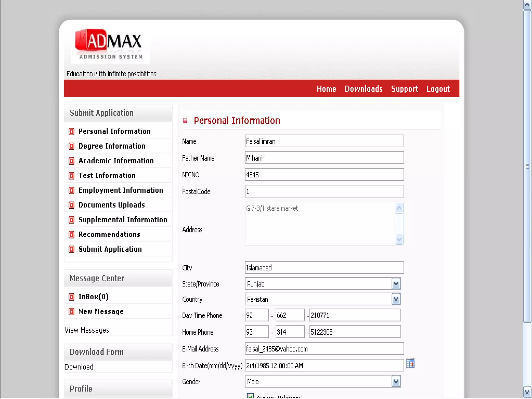
Task: Click red arrow icon beside Degree Information
Action: (71, 146)
